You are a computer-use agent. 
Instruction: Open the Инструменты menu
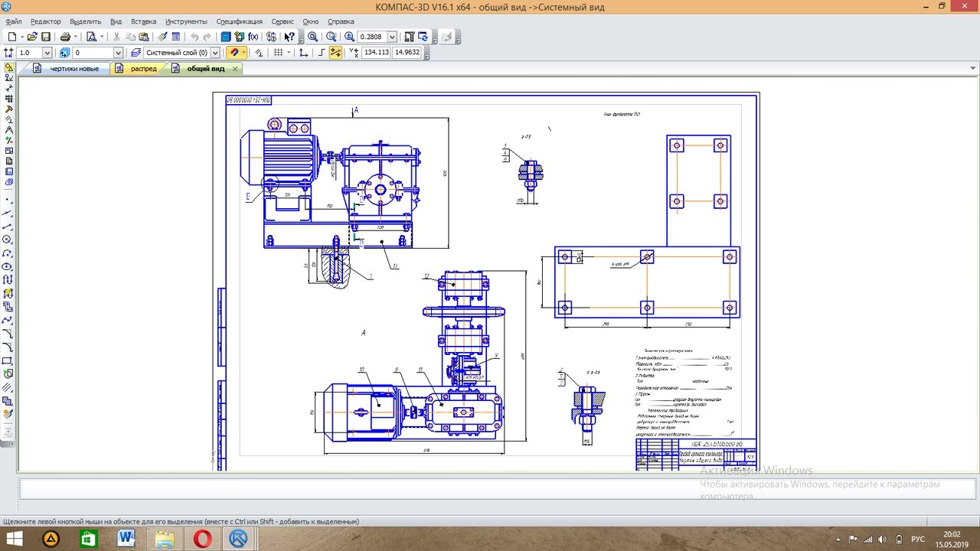(x=186, y=21)
